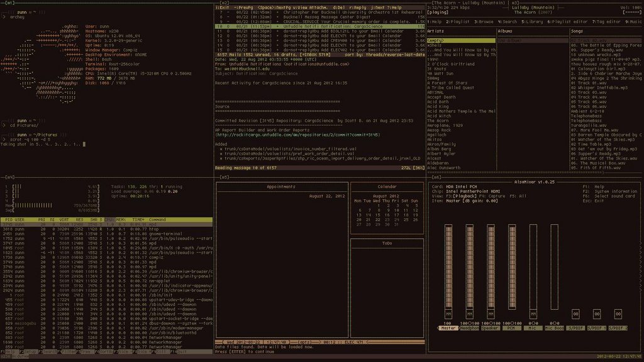
Task: Adjust the Headphone volume bar
Action: coord(469,266)
